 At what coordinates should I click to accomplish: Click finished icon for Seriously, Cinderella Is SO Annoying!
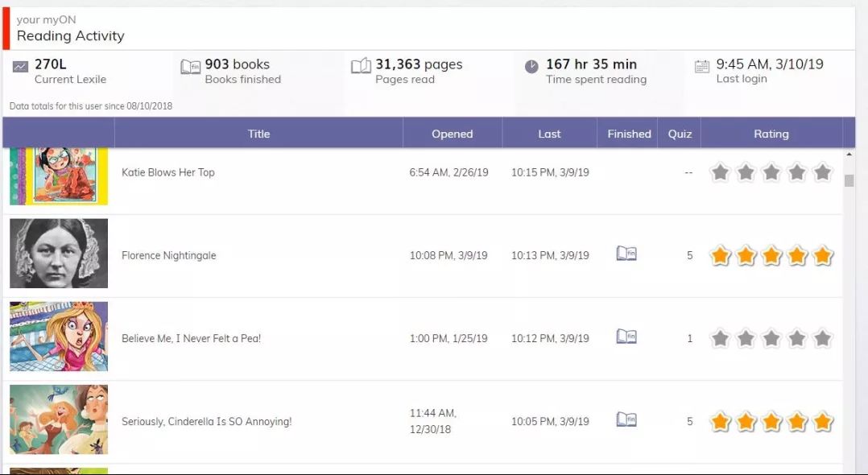pos(626,419)
